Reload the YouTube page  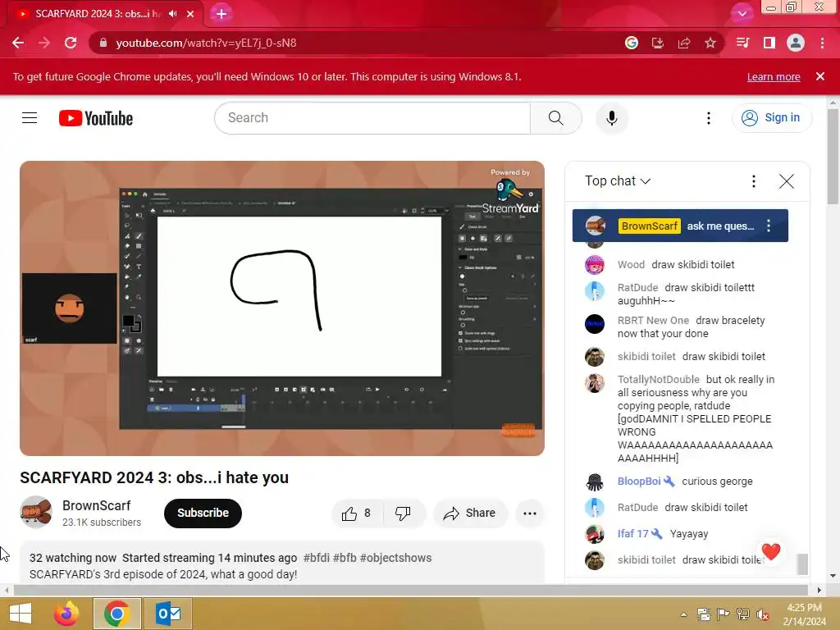71,43
